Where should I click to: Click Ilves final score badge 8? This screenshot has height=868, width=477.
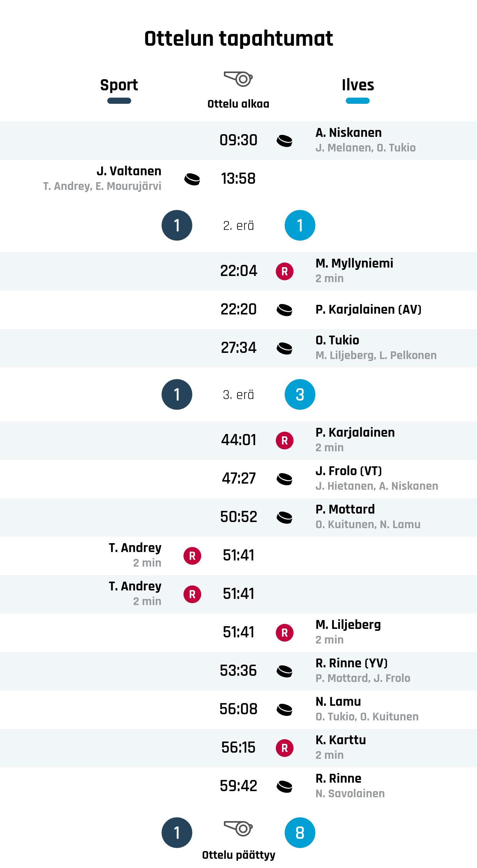(x=300, y=833)
